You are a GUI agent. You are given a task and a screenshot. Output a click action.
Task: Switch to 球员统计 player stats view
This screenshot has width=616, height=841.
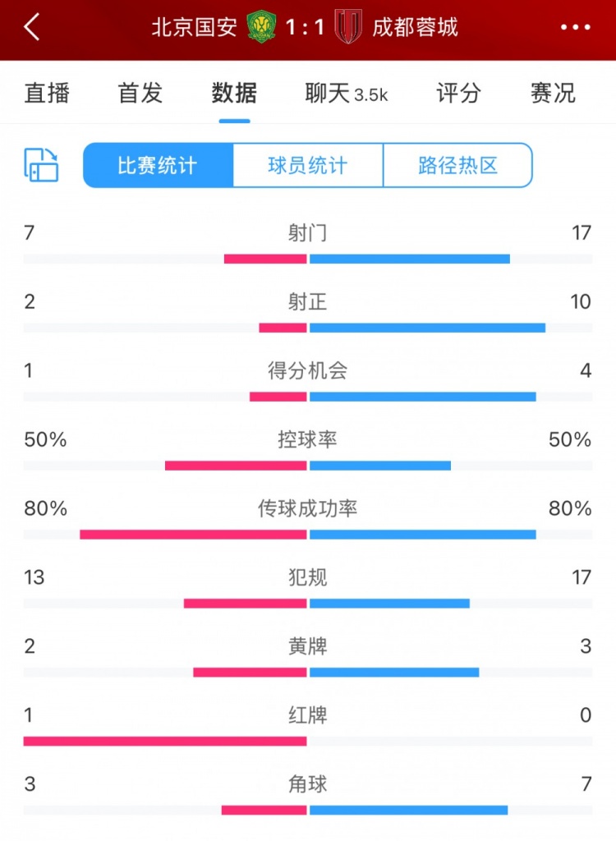(x=308, y=164)
